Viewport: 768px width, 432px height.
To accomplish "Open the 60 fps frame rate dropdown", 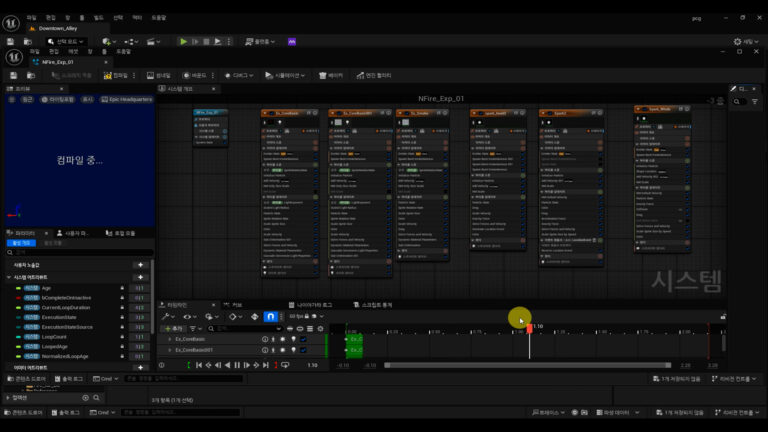I will [298, 316].
